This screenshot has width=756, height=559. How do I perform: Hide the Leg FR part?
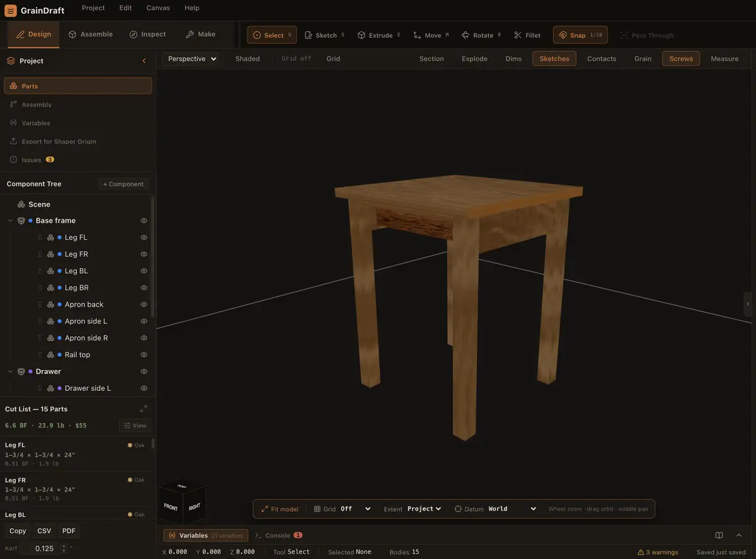144,254
